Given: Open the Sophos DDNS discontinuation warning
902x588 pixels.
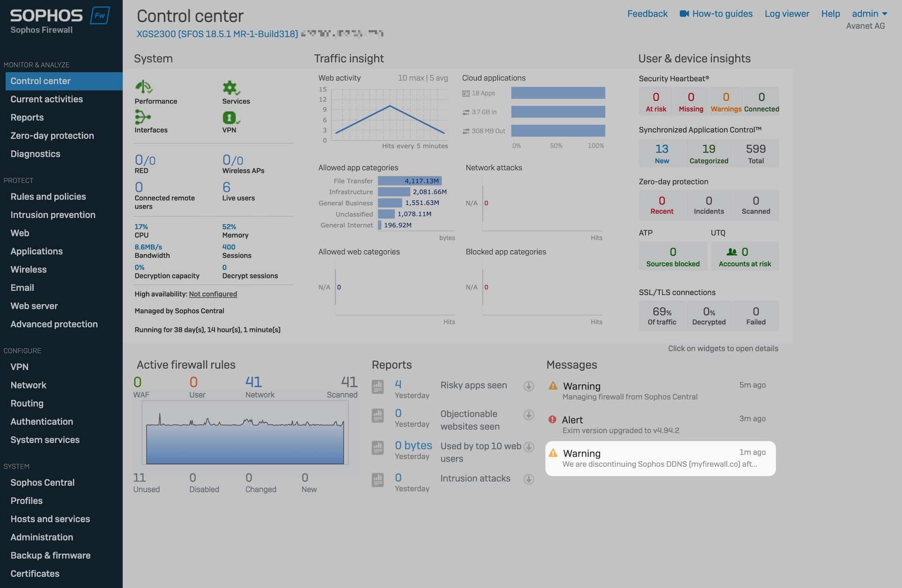Looking at the screenshot, I should click(660, 458).
